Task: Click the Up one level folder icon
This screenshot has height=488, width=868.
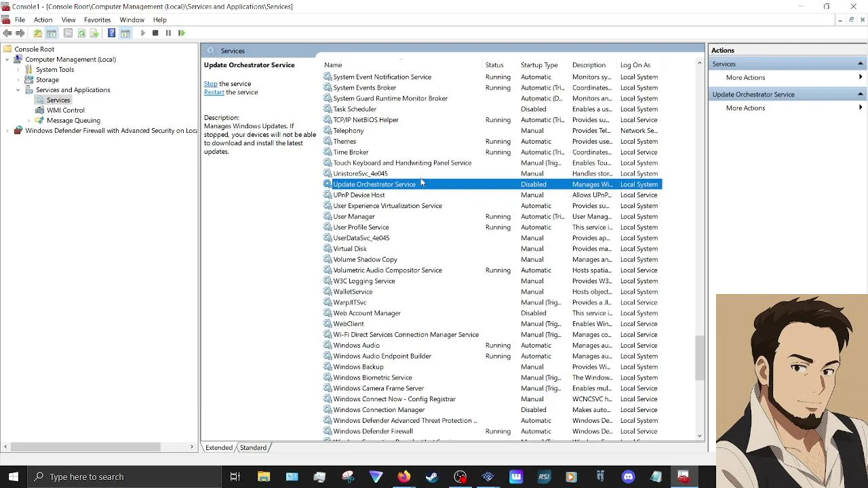Action: (x=38, y=33)
